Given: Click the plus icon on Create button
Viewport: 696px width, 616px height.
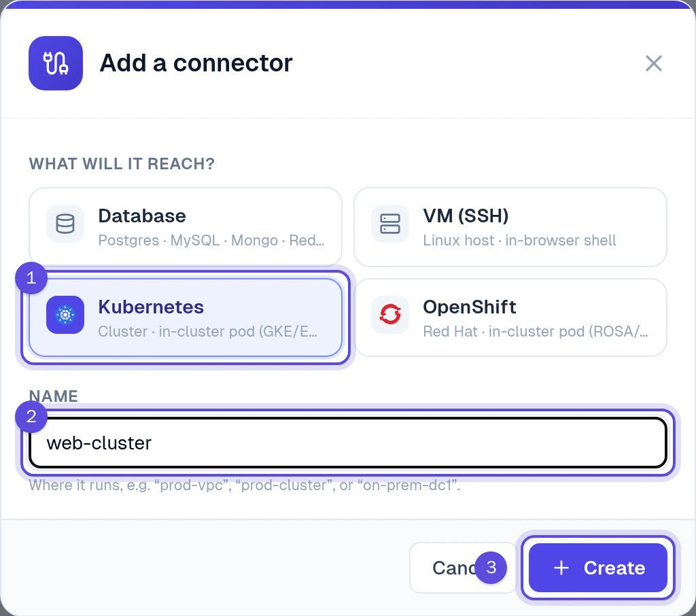Looking at the screenshot, I should [561, 568].
